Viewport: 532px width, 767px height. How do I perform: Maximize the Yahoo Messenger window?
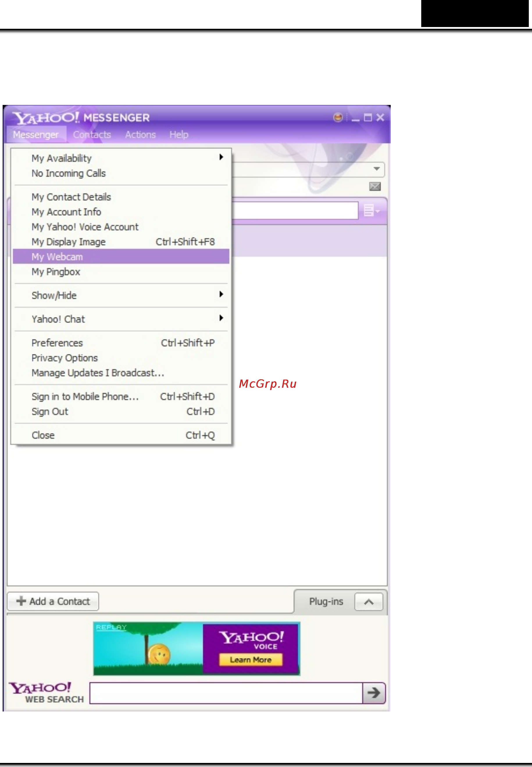click(x=368, y=118)
